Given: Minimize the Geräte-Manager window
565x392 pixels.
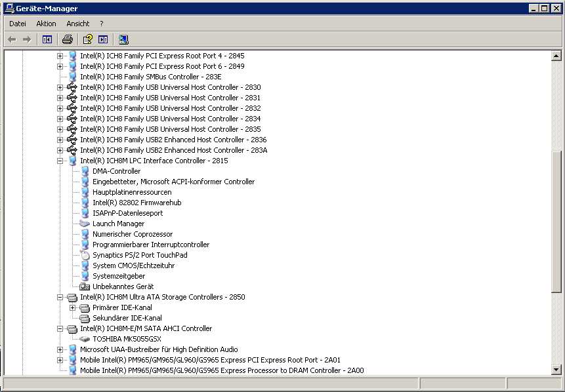Looking at the screenshot, I should (534, 9).
